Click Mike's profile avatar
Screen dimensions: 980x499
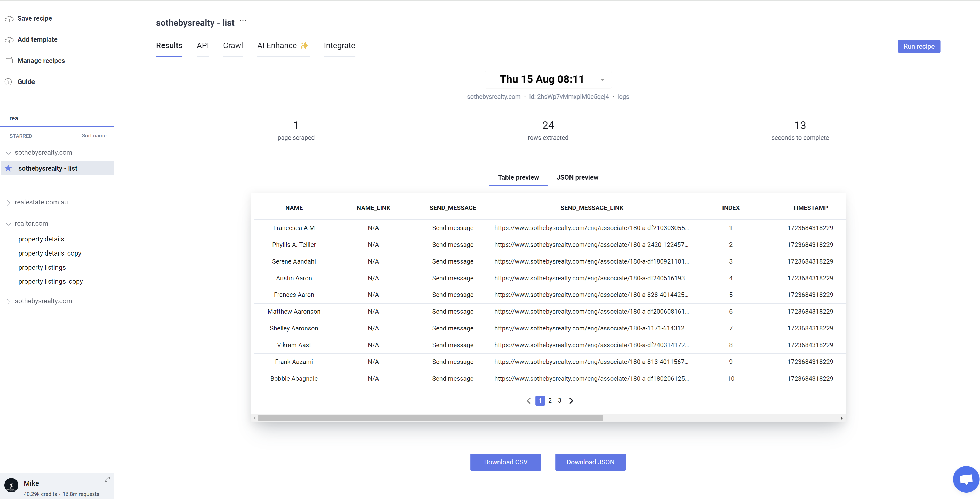11,485
